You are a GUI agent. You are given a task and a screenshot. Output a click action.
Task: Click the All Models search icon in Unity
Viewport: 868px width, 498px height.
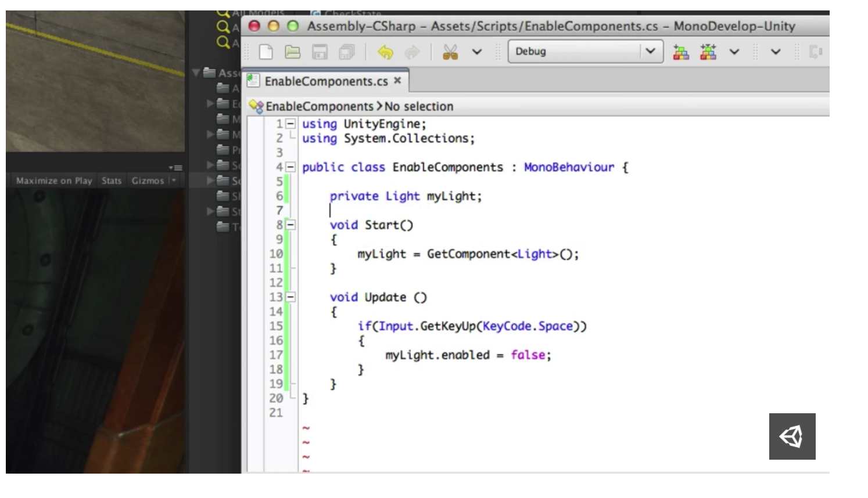(x=223, y=13)
